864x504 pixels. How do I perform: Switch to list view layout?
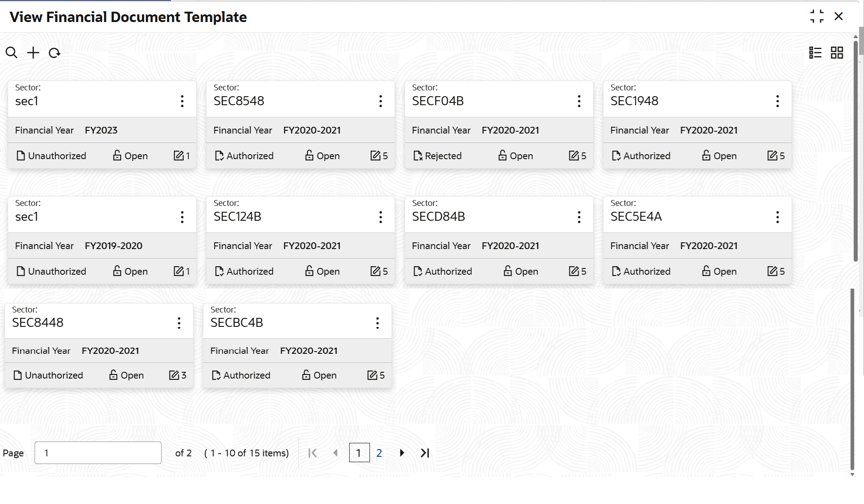815,53
